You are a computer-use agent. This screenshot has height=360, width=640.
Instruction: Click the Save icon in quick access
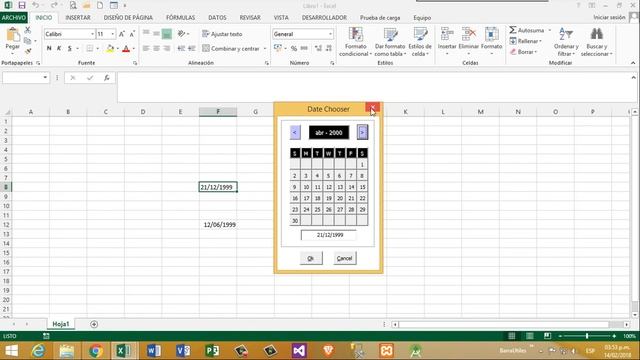point(22,5)
